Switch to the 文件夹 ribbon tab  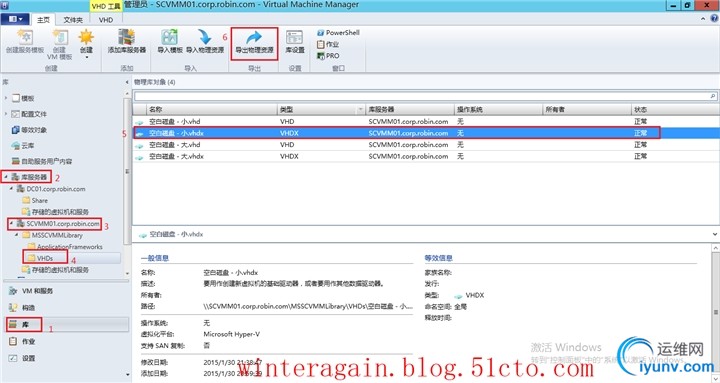coord(73,20)
